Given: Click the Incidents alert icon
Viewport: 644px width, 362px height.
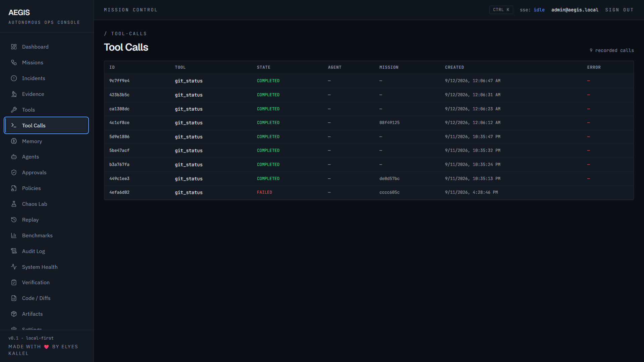Looking at the screenshot, I should 14,78.
